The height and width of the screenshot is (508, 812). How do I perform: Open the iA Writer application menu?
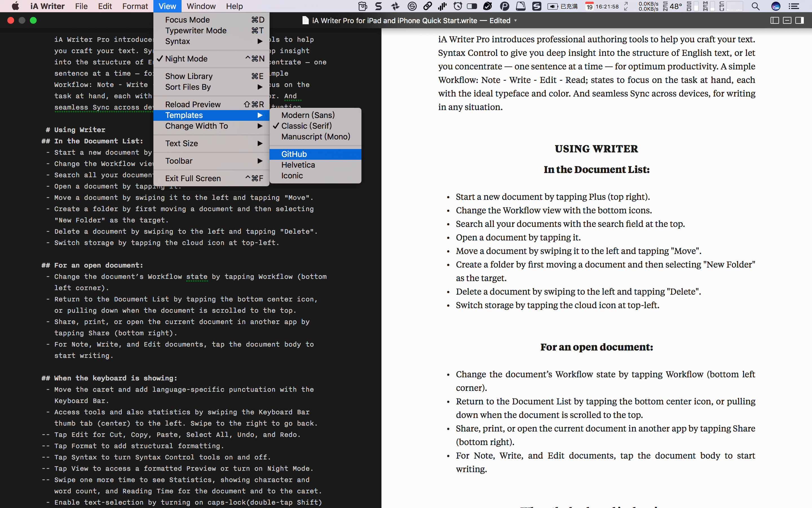(x=47, y=6)
